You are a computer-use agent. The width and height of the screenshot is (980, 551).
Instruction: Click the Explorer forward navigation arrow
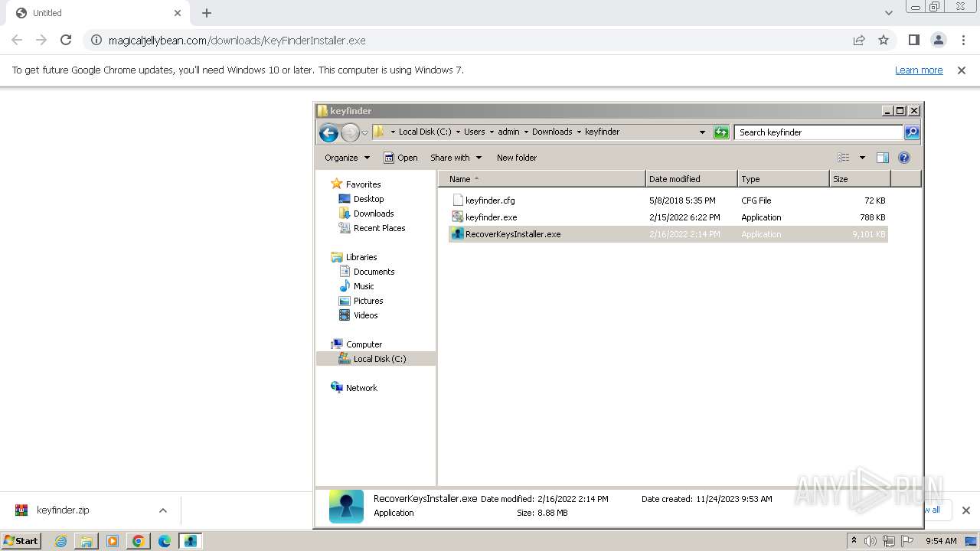click(x=350, y=132)
